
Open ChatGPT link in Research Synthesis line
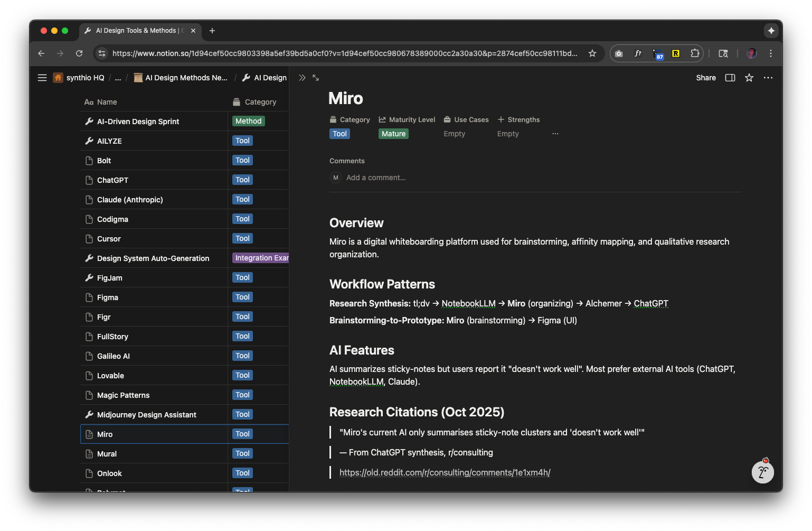point(651,303)
